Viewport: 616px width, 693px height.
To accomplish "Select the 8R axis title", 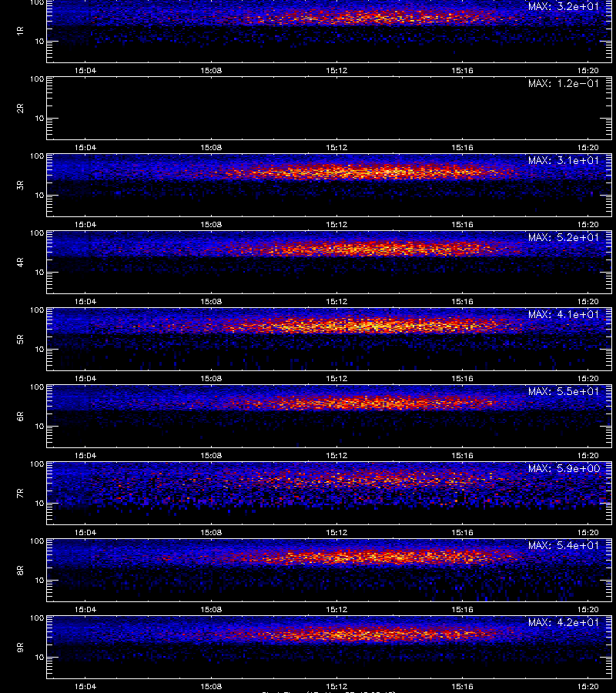I will pos(20,570).
